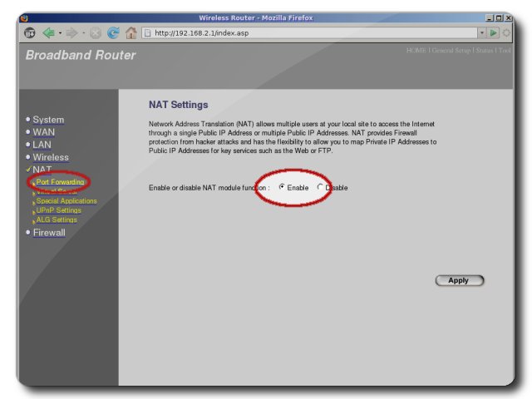532x399 pixels.
Task: Go to the browser Home icon
Action: (131, 33)
